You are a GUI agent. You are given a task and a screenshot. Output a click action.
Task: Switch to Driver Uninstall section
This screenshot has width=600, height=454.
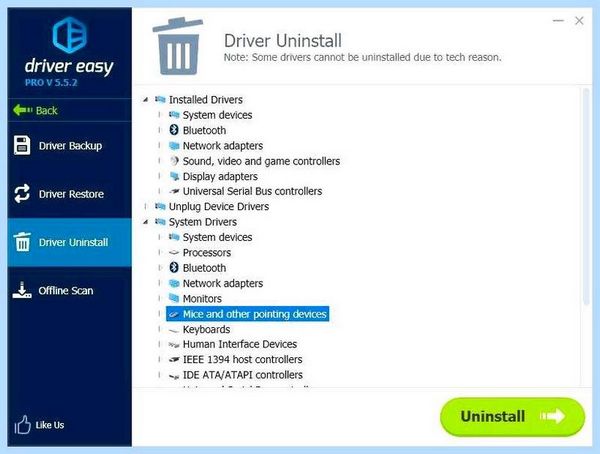tap(69, 242)
